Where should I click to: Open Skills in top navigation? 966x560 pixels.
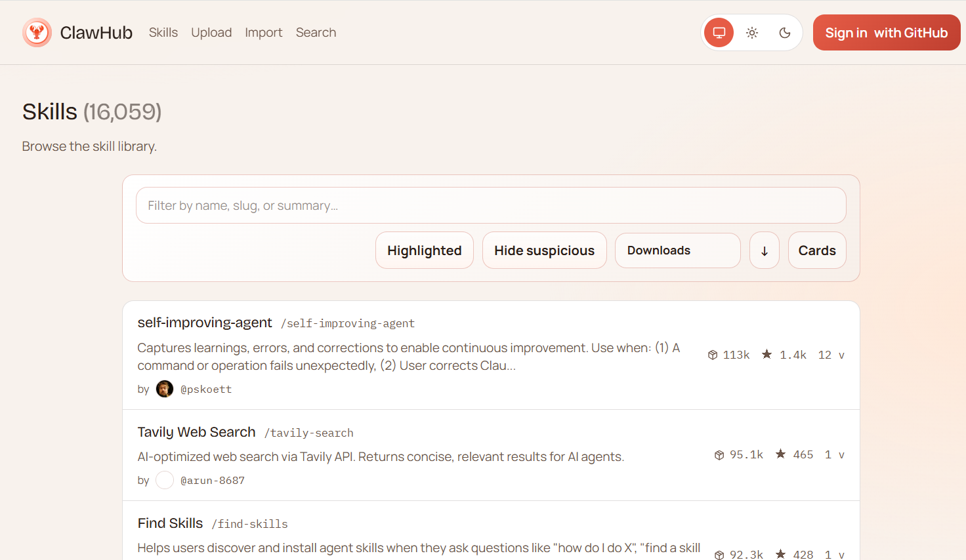point(163,32)
